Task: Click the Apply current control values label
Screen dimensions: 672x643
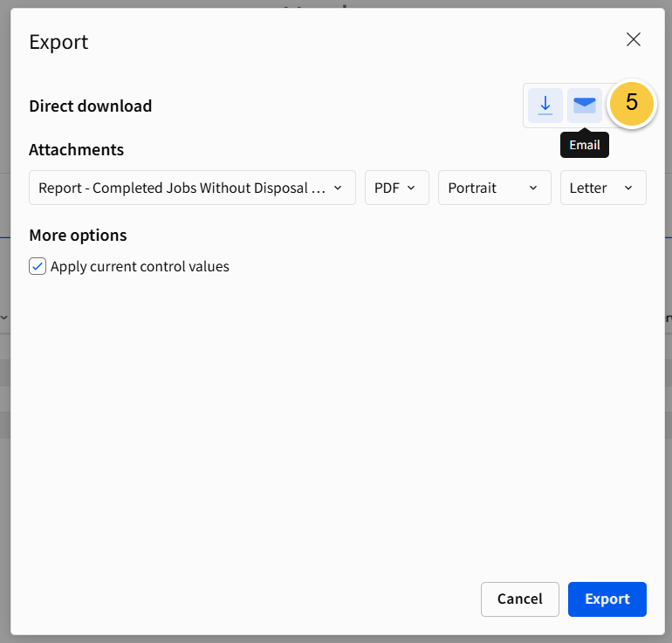Action: (x=140, y=266)
